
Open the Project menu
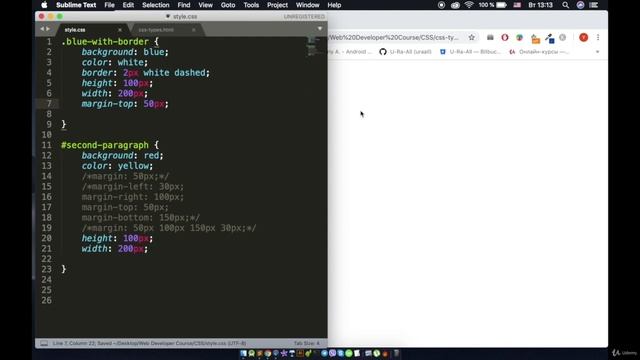pyautogui.click(x=277, y=5)
